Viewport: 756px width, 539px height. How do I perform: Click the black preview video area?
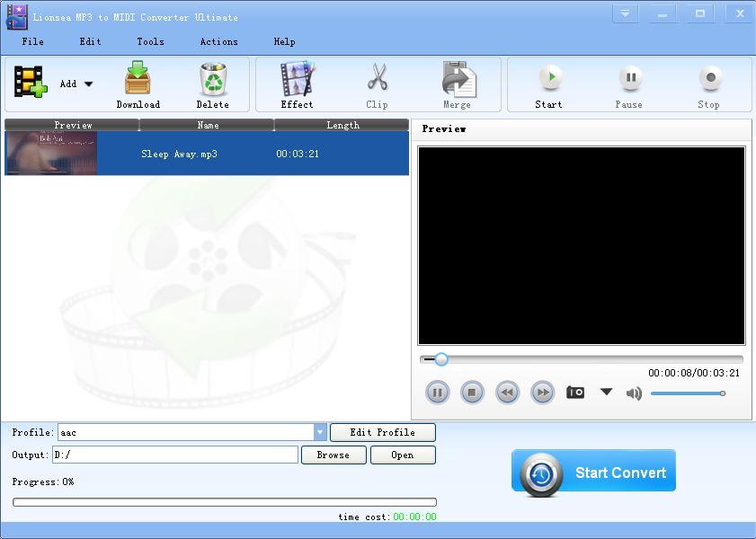[582, 245]
